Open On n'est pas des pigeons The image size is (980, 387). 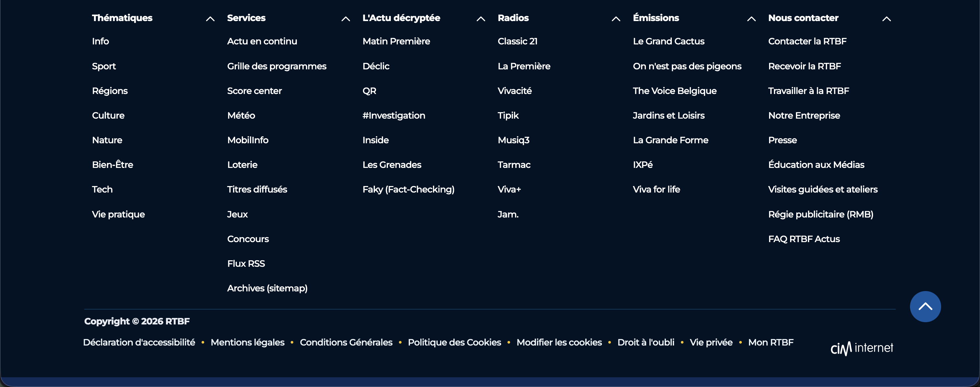(x=687, y=66)
